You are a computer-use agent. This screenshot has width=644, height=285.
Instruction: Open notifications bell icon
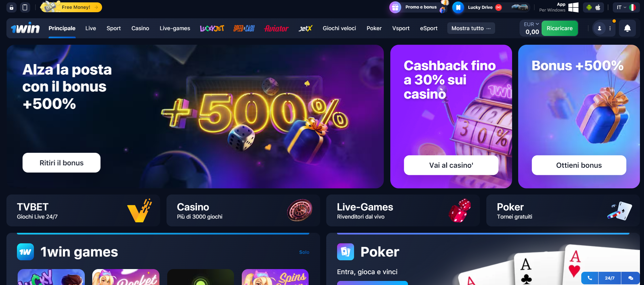(x=627, y=28)
